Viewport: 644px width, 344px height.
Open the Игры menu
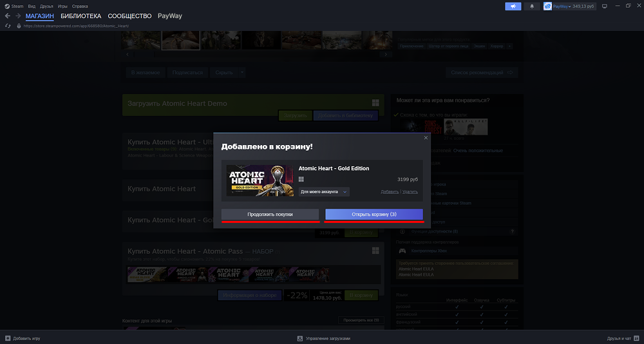pos(62,6)
